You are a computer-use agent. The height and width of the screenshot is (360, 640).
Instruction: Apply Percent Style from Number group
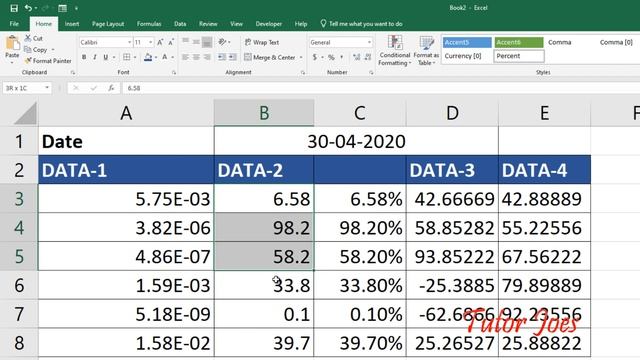331,57
